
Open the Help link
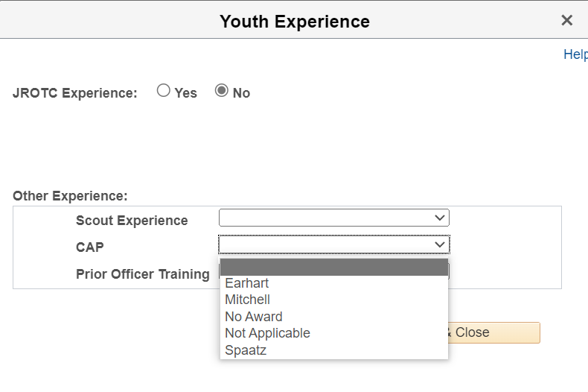(575, 54)
